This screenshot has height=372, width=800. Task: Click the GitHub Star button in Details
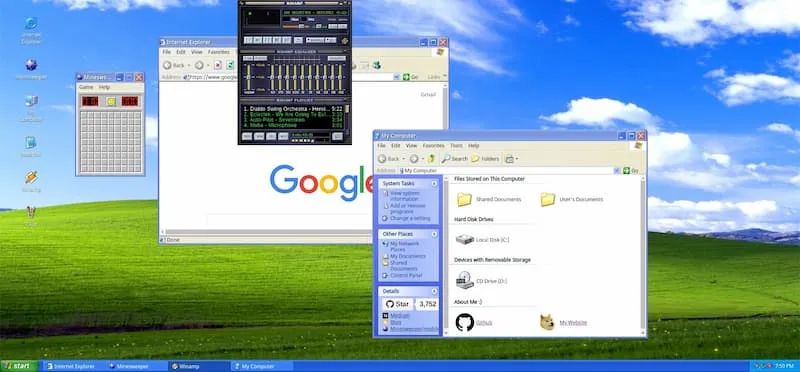(x=397, y=304)
